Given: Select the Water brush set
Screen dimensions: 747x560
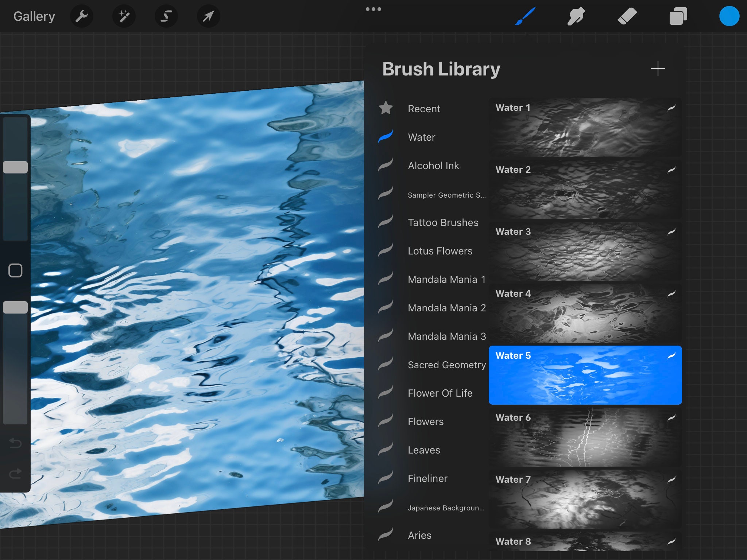Looking at the screenshot, I should pyautogui.click(x=422, y=137).
